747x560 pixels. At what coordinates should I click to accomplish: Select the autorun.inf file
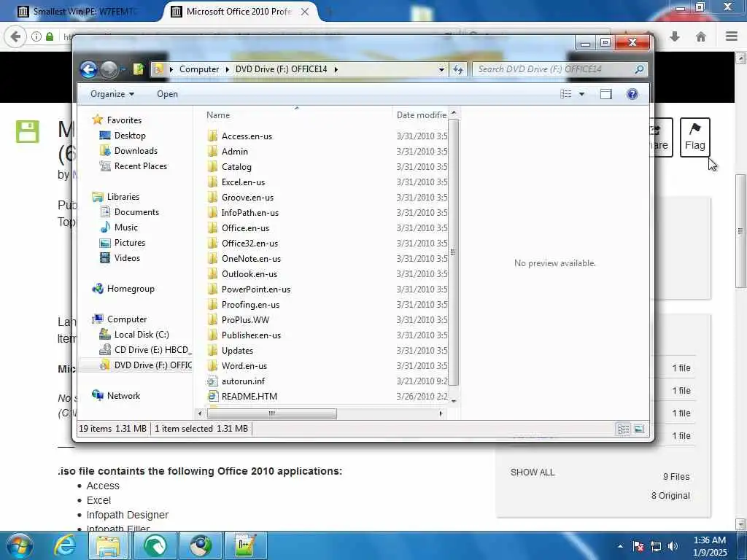pos(243,381)
